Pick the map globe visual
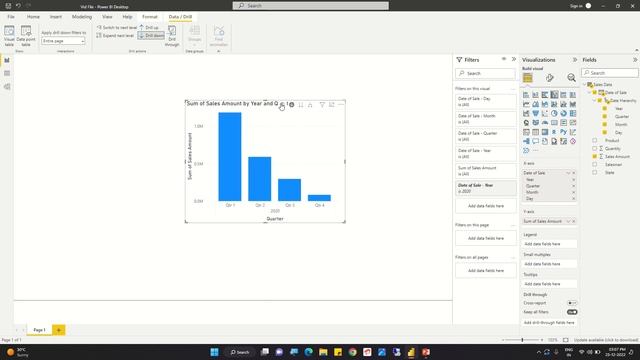This screenshot has height=360, width=640. coord(526,122)
